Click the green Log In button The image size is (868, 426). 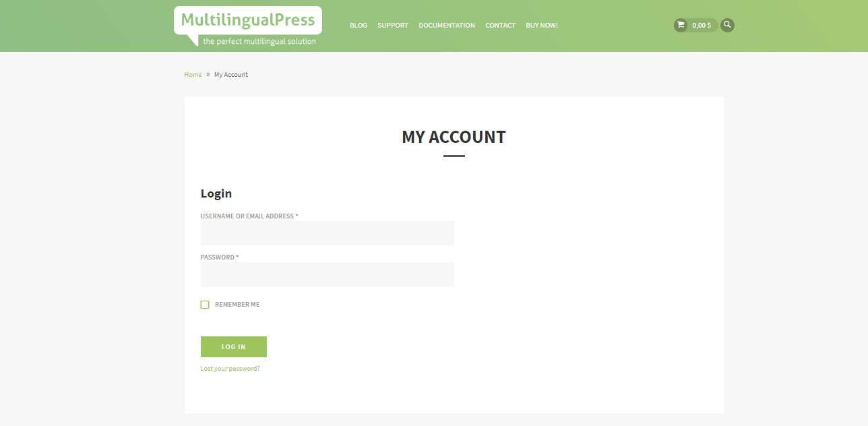coord(234,346)
